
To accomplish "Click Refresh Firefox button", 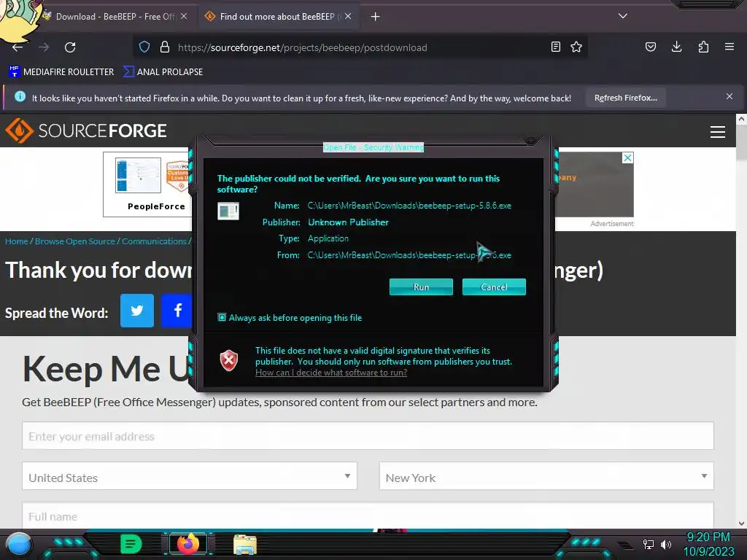I will click(x=625, y=98).
